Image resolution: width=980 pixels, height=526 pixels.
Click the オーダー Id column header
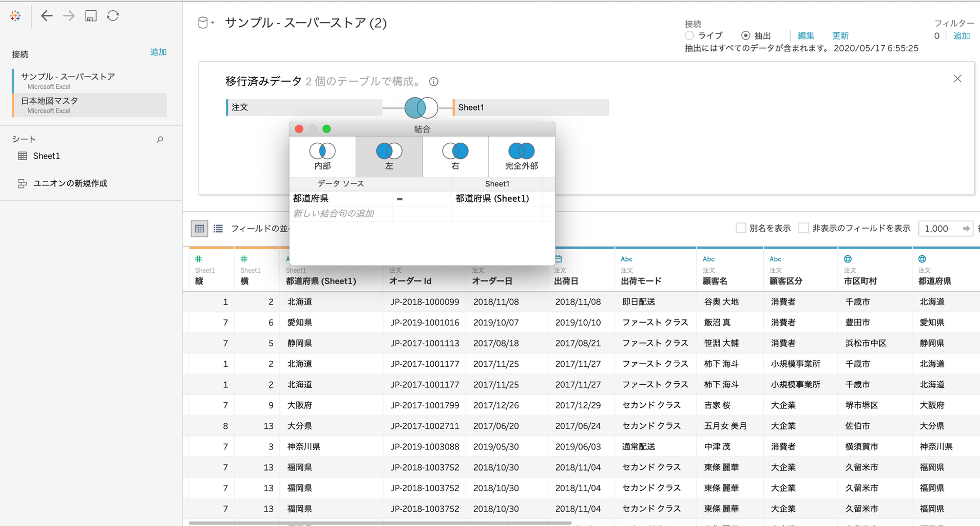tap(410, 281)
